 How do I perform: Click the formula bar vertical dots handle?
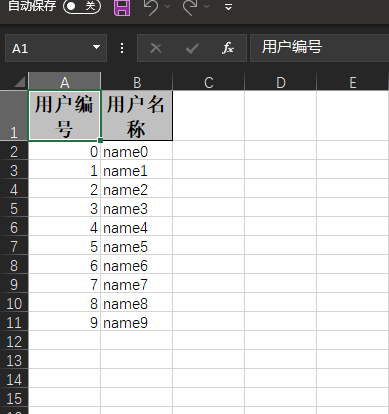[122, 48]
